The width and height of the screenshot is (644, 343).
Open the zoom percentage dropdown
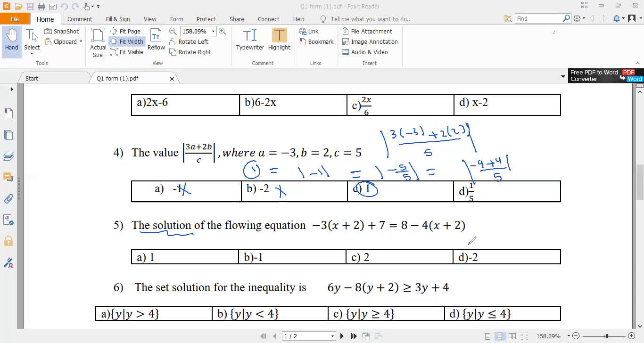pyautogui.click(x=212, y=31)
